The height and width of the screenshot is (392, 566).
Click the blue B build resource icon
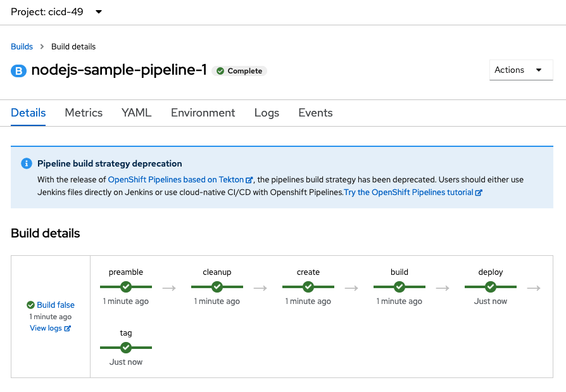tap(18, 71)
